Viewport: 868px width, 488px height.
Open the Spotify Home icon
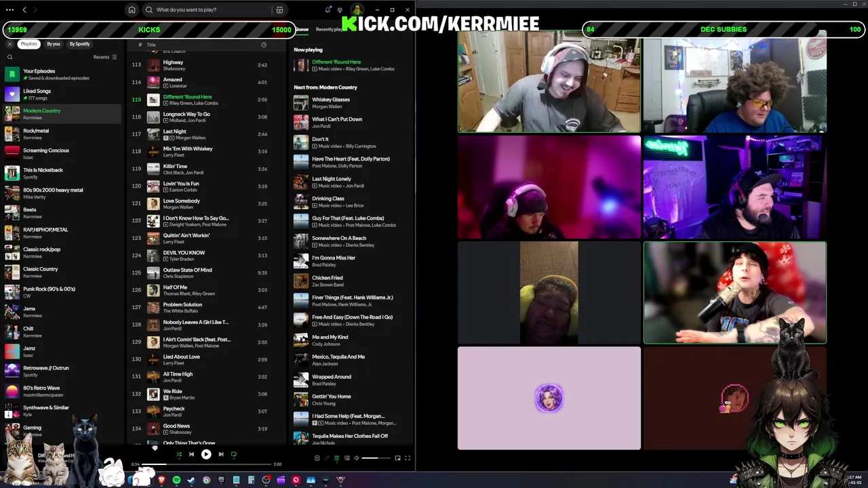pos(132,10)
